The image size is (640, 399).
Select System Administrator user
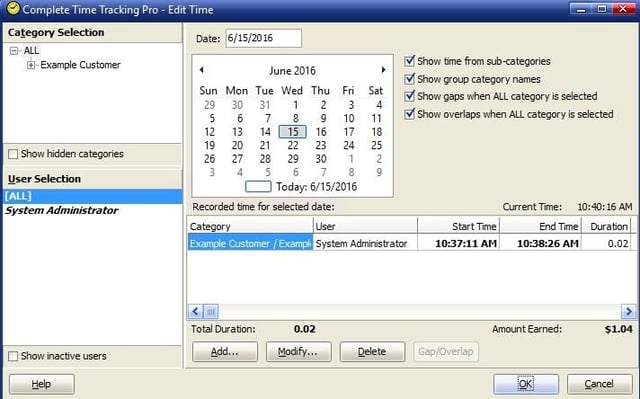coord(61,211)
